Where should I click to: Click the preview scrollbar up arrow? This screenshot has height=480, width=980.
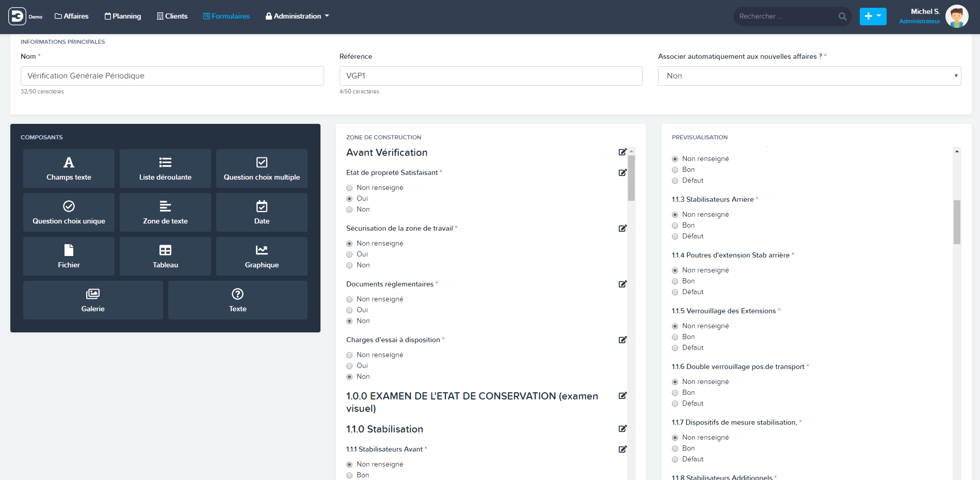pyautogui.click(x=957, y=151)
